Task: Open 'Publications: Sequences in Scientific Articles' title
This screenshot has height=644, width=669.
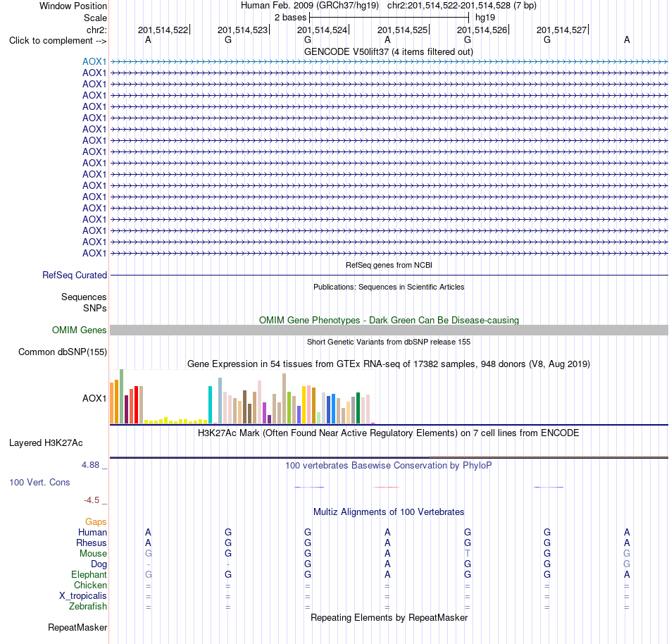Action: point(389,287)
